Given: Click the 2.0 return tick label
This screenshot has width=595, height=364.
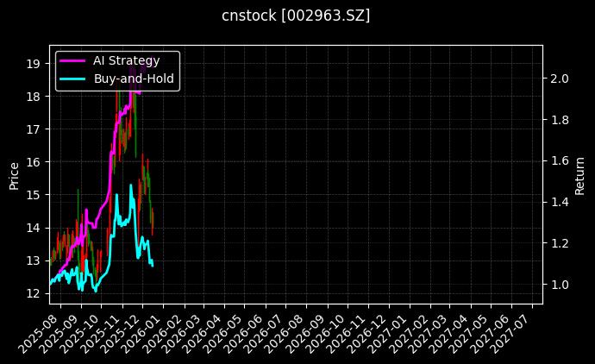Looking at the screenshot, I should (x=560, y=78).
